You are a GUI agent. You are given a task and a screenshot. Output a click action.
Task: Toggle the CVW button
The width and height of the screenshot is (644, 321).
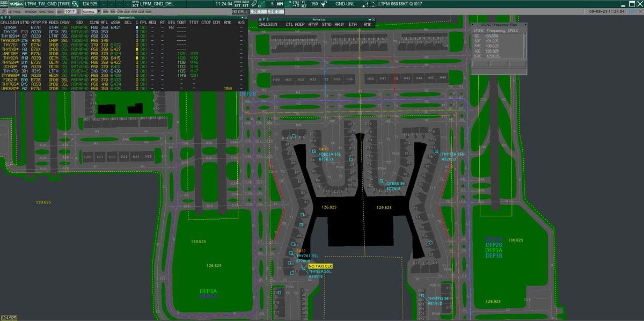(120, 11)
